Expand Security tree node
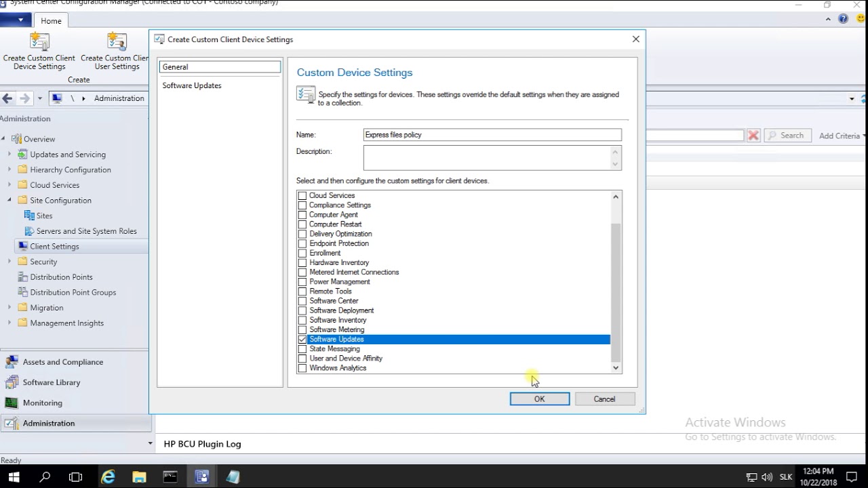 tap(9, 262)
